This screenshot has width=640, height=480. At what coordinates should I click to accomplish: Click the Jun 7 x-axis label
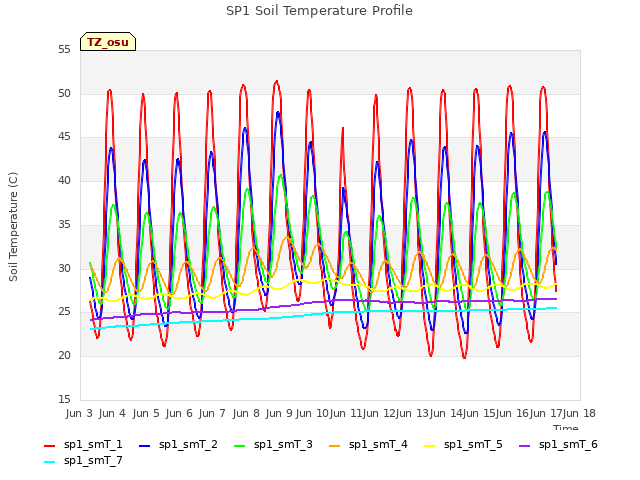tap(212, 413)
